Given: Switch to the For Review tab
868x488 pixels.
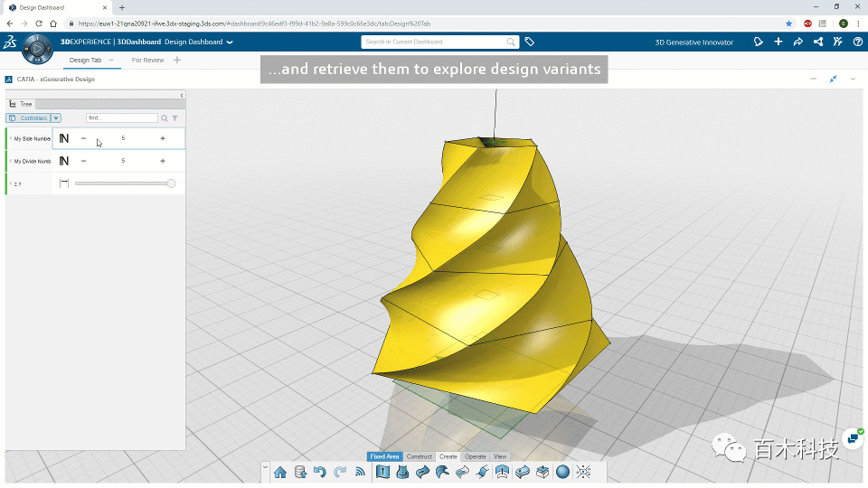Looking at the screenshot, I should point(147,61).
